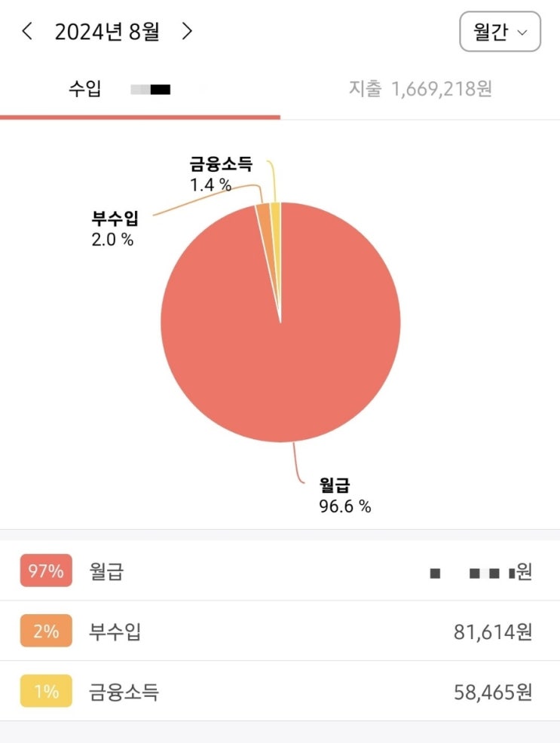
Task: Tap the orange 2% badge
Action: pos(46,631)
